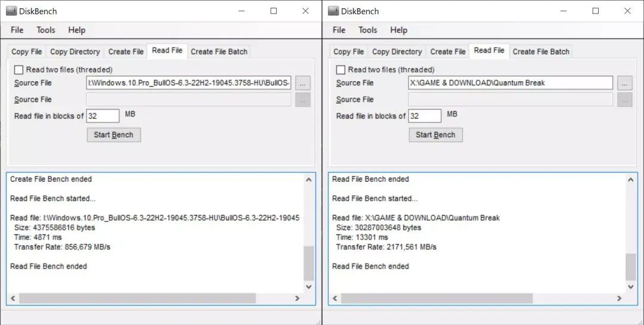Close the right DiskBench window

click(627, 11)
